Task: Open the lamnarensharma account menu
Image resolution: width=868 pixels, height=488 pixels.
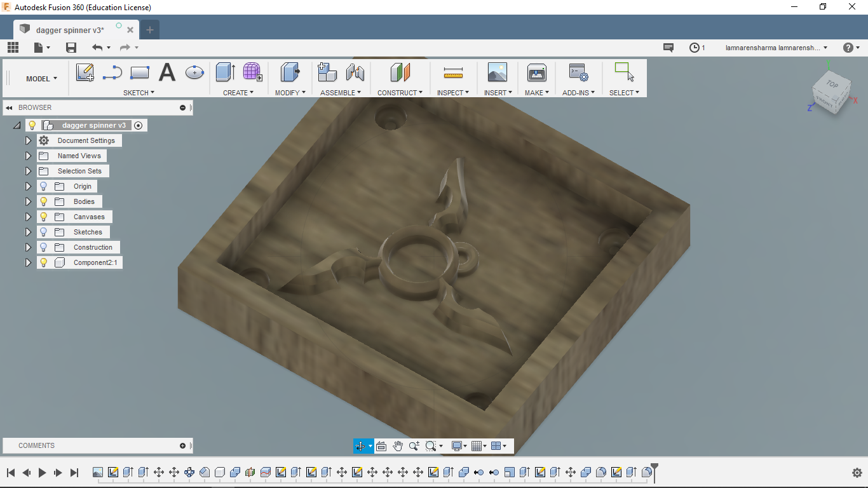Action: [776, 48]
